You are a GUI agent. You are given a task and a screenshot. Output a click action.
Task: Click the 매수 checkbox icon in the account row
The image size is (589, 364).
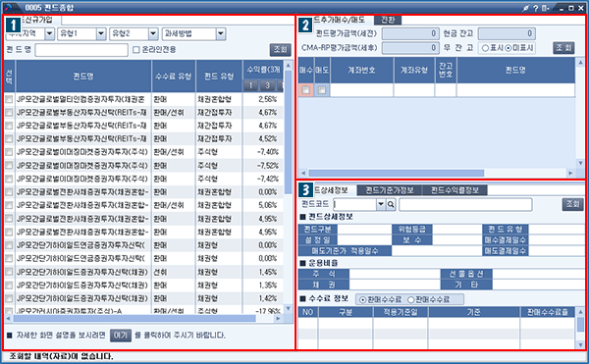click(306, 90)
